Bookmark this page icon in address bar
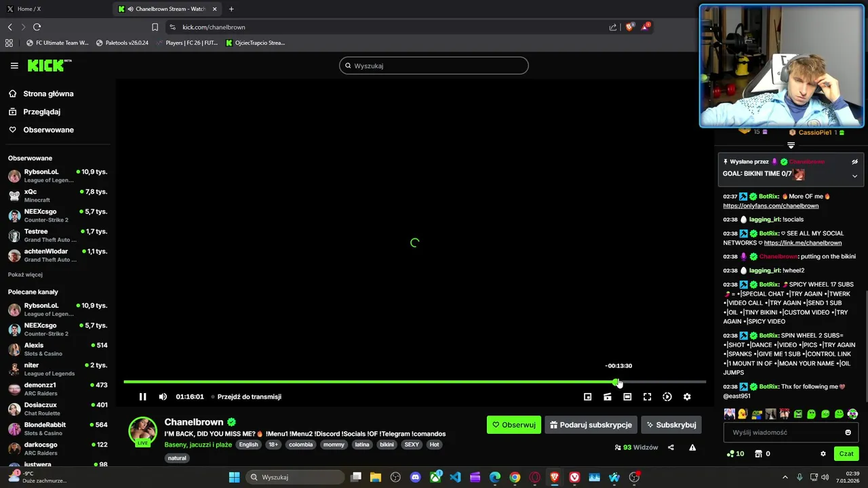This screenshot has height=488, width=868. (x=155, y=27)
